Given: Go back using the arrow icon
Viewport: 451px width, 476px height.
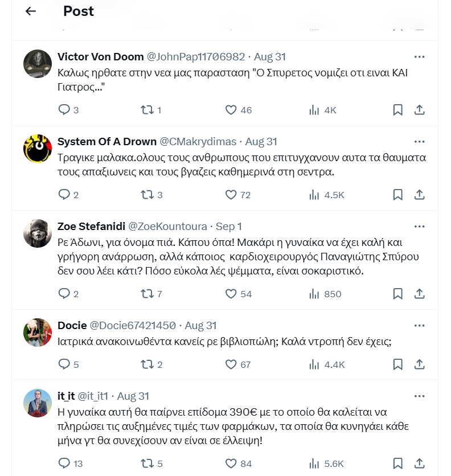Looking at the screenshot, I should tap(31, 11).
